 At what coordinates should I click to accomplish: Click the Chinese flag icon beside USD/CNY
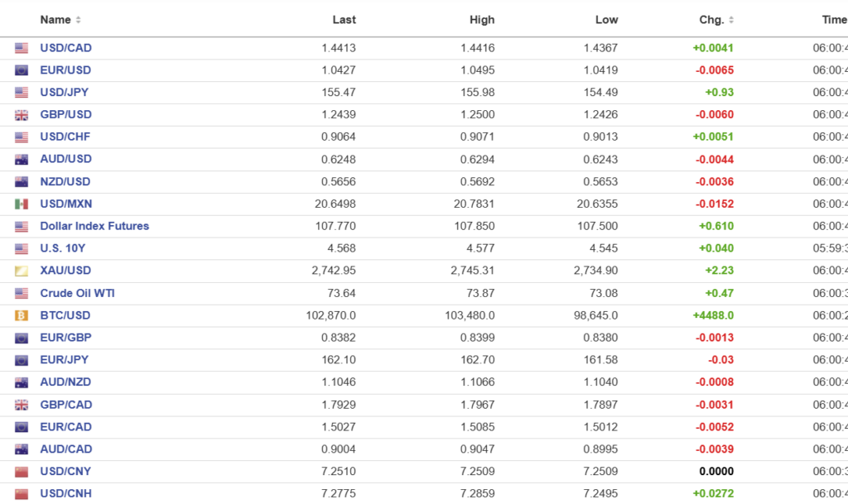(22, 472)
